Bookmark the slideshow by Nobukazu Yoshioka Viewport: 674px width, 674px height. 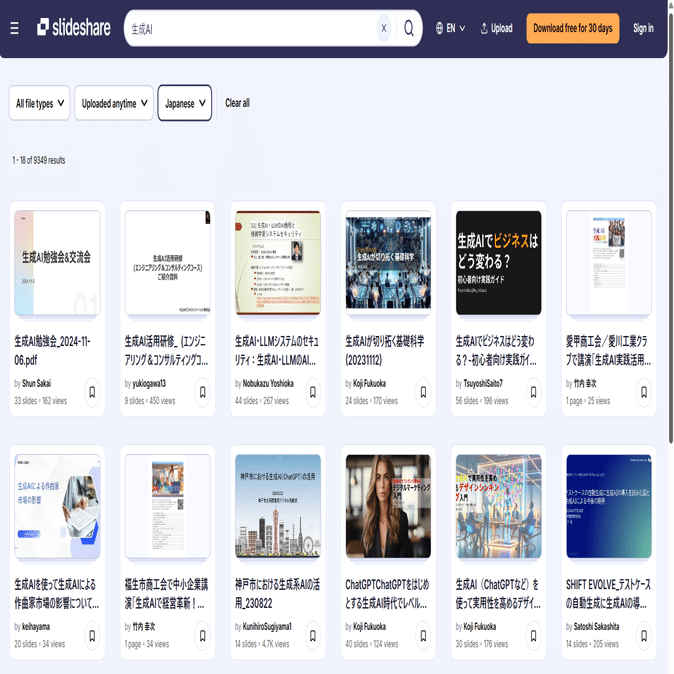(x=313, y=392)
